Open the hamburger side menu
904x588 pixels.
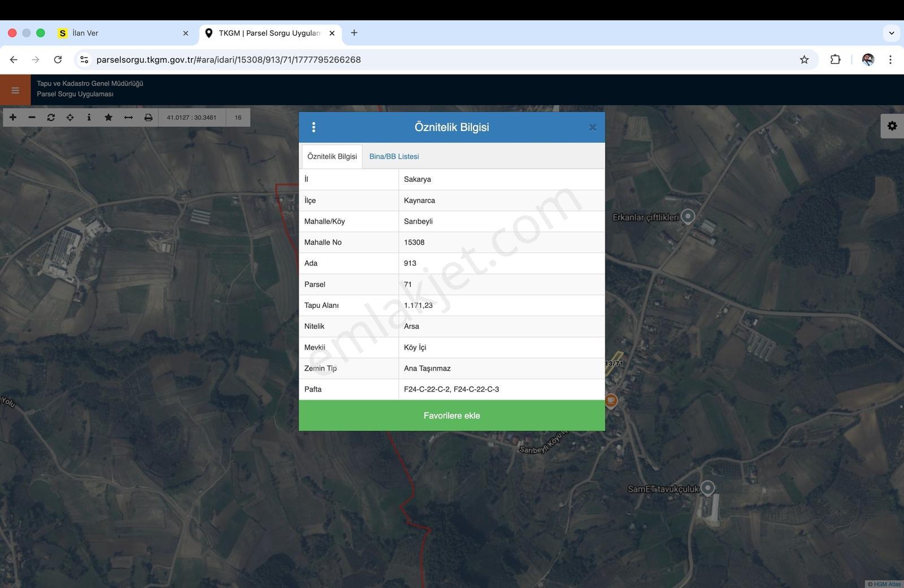[15, 90]
